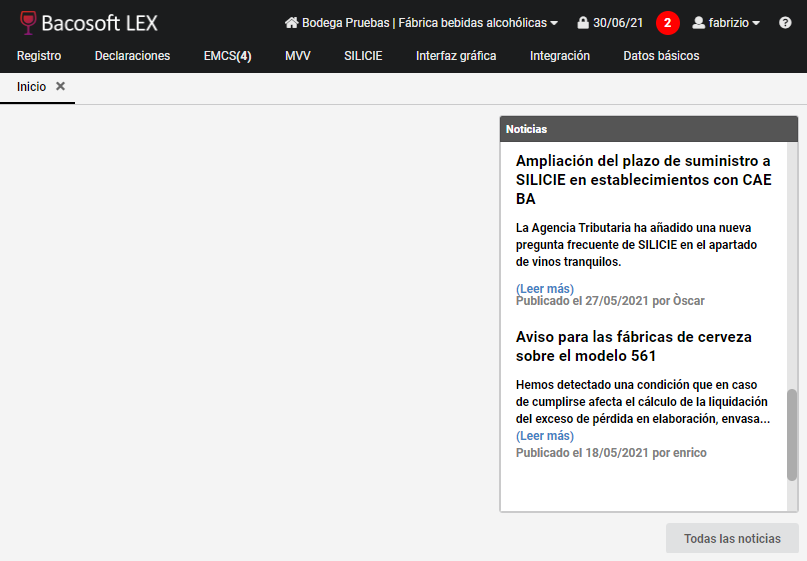Click the Bacosoft LEX title text

(x=99, y=23)
